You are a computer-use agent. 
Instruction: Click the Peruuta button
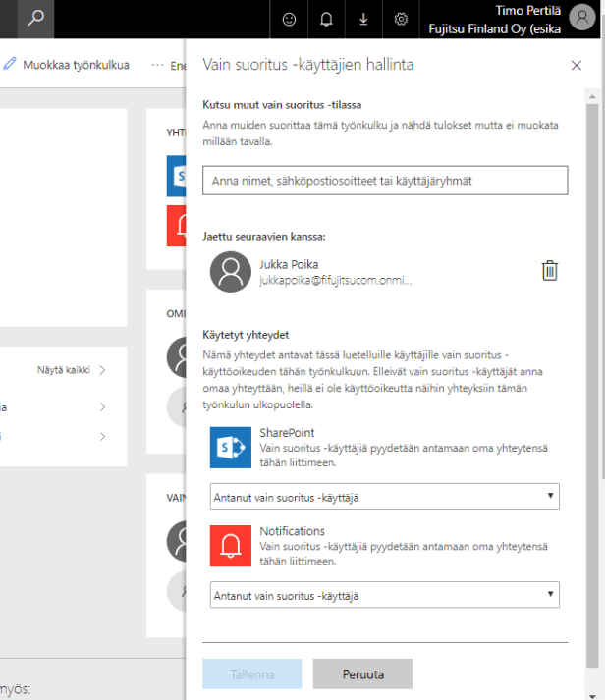(362, 674)
